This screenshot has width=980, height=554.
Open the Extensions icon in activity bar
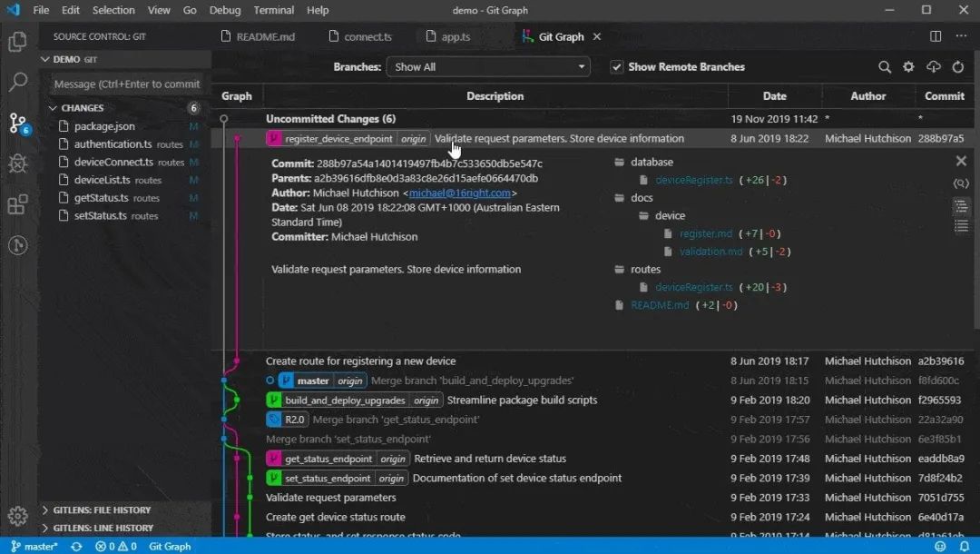point(20,205)
